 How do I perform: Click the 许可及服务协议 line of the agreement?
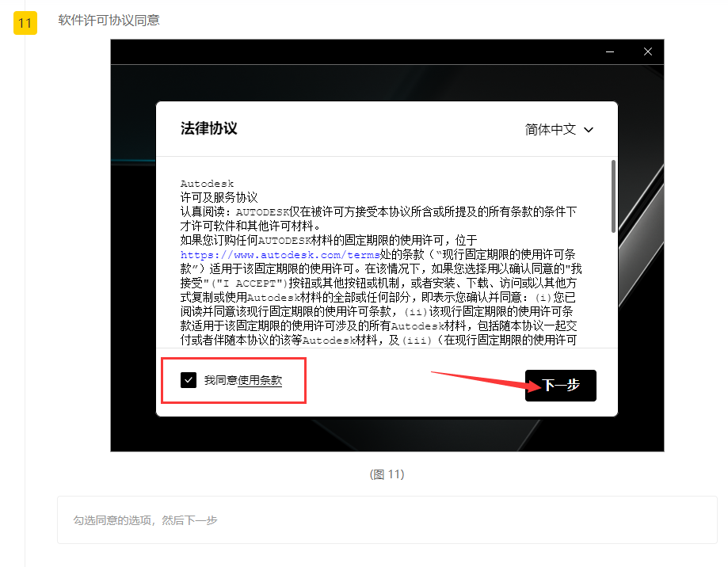pos(219,196)
